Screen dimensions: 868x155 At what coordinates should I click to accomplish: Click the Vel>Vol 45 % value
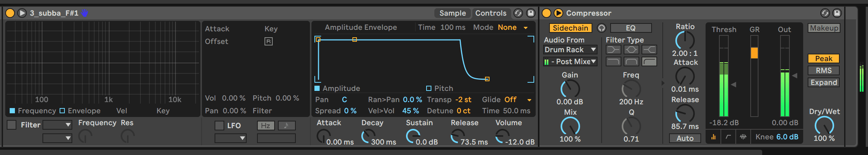(x=411, y=111)
